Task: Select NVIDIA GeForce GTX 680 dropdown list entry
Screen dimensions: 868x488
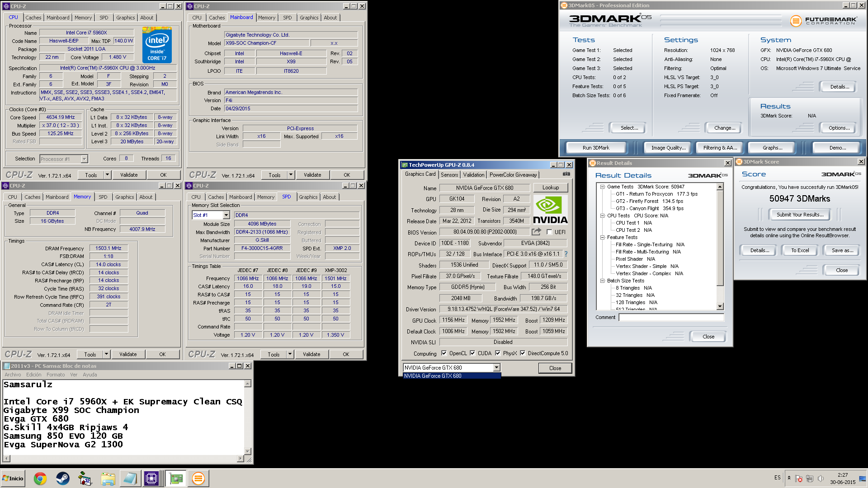Action: pos(452,376)
